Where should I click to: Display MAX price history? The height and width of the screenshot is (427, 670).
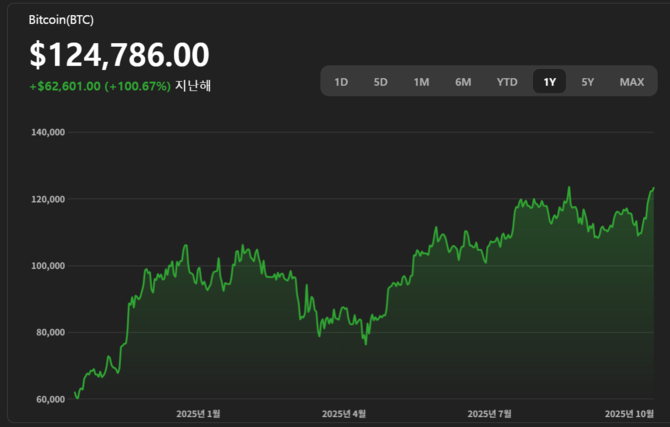(631, 82)
